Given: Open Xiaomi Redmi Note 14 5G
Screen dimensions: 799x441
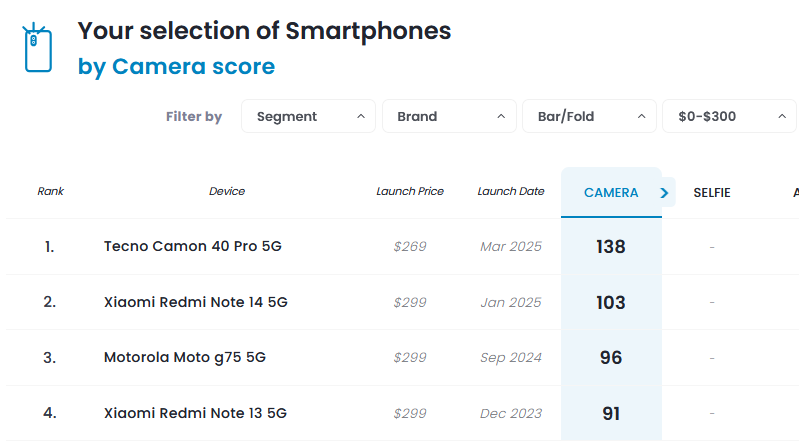Looking at the screenshot, I should click(x=195, y=302).
